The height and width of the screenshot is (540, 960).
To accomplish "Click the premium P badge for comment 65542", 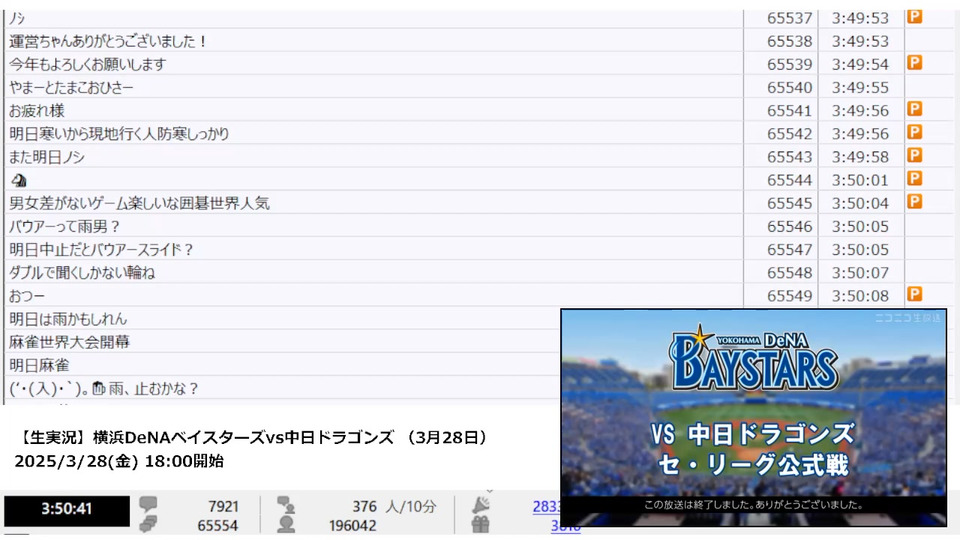I will [x=915, y=132].
